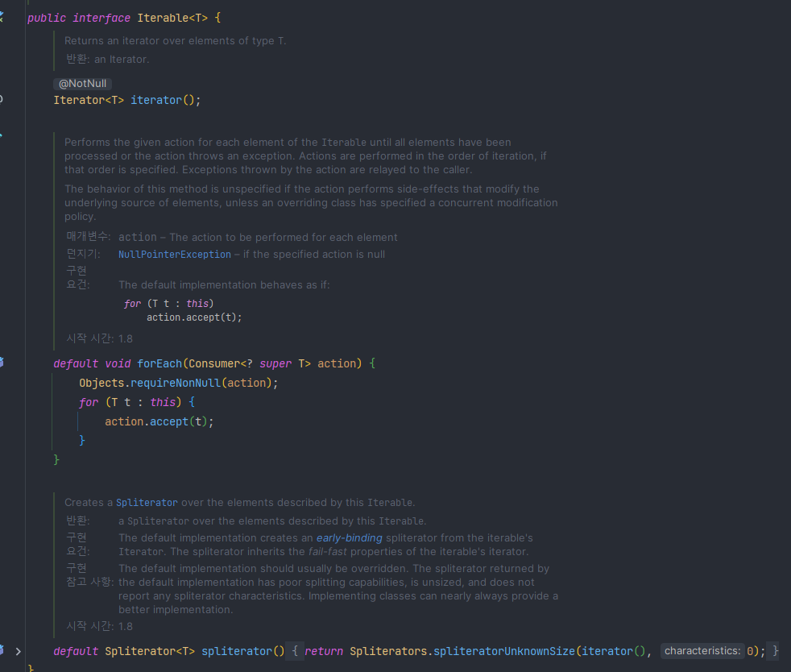This screenshot has width=791, height=672.
Task: Click the italic 'fail-fast' text
Action: click(327, 551)
